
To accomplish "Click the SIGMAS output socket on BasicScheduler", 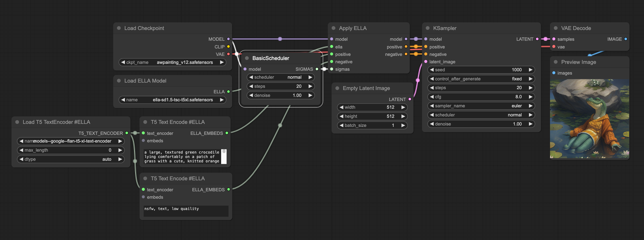I will click(x=317, y=69).
